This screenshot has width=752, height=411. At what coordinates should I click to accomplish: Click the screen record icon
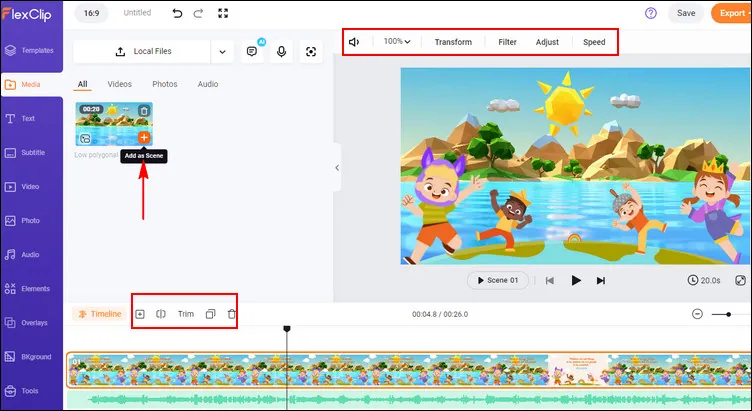(311, 51)
